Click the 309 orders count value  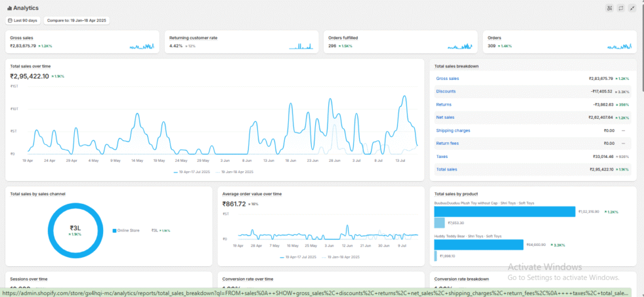click(492, 46)
